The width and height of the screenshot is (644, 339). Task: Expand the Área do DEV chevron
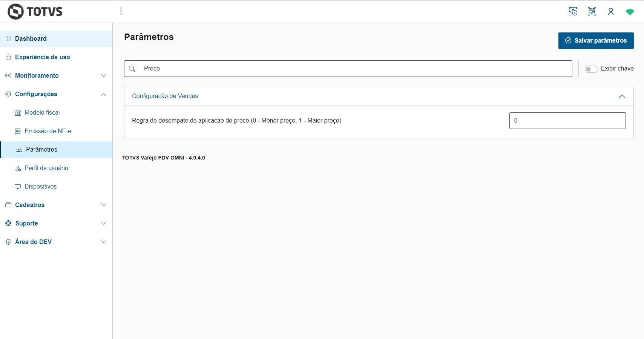104,242
